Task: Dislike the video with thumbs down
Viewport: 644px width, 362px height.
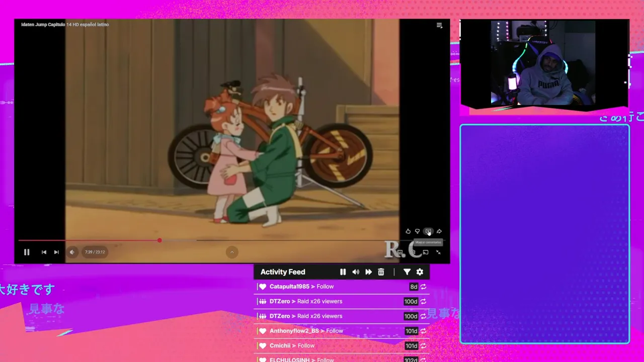Action: [x=417, y=231]
